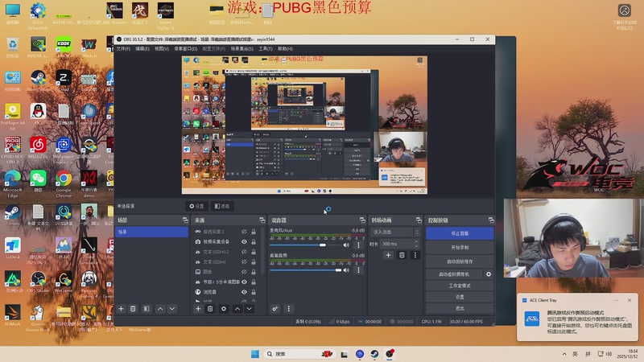Screen dimensions: 644x362
Task: Click the 启动回放缓存 button
Action: (x=460, y=261)
